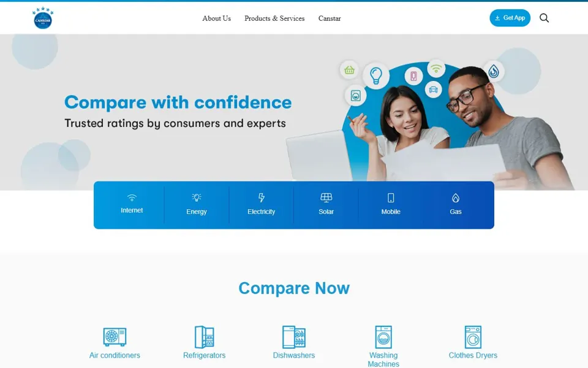This screenshot has width=588, height=368.
Task: Select the Gas flame icon tile
Action: pos(456,198)
